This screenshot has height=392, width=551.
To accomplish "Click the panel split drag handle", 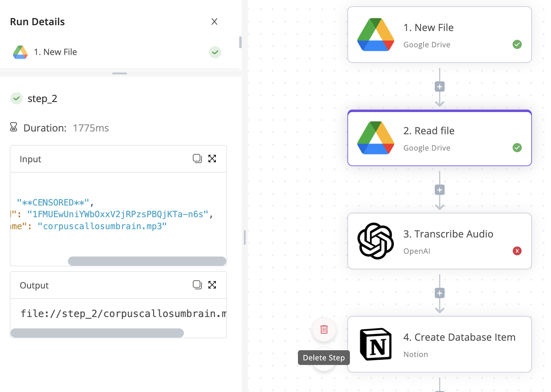I will 120,73.
